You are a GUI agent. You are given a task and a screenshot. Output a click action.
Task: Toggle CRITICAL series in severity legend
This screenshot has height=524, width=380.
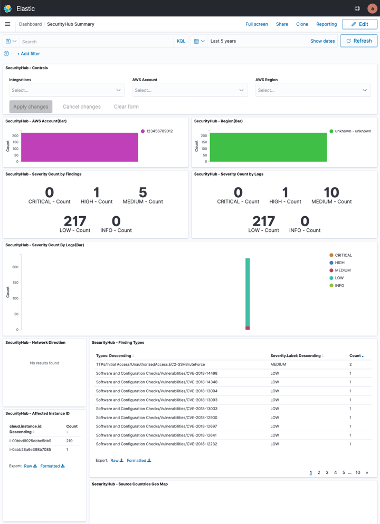click(341, 255)
